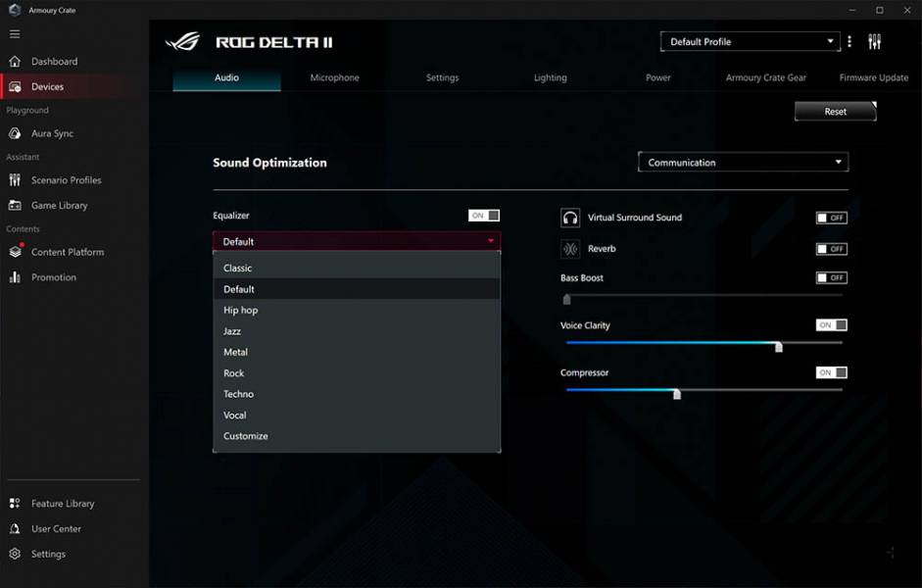922x588 pixels.
Task: Switch to the Settings tab
Action: [x=442, y=78]
